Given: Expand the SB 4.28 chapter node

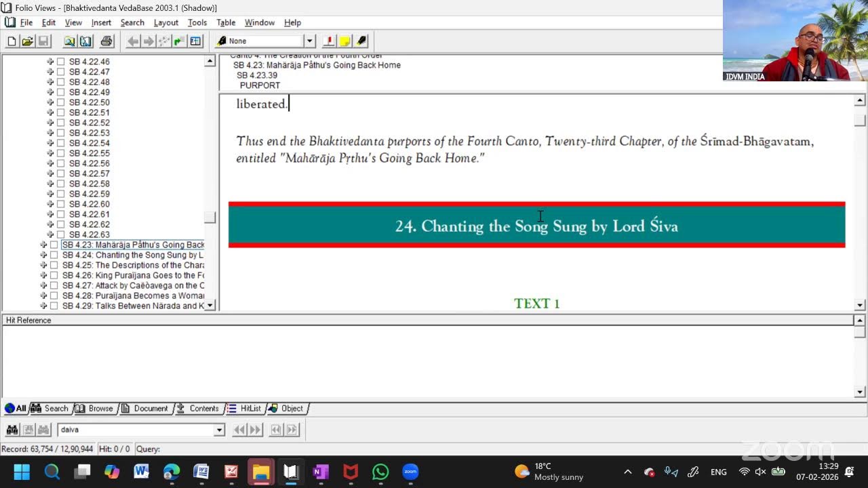Looking at the screenshot, I should point(43,296).
